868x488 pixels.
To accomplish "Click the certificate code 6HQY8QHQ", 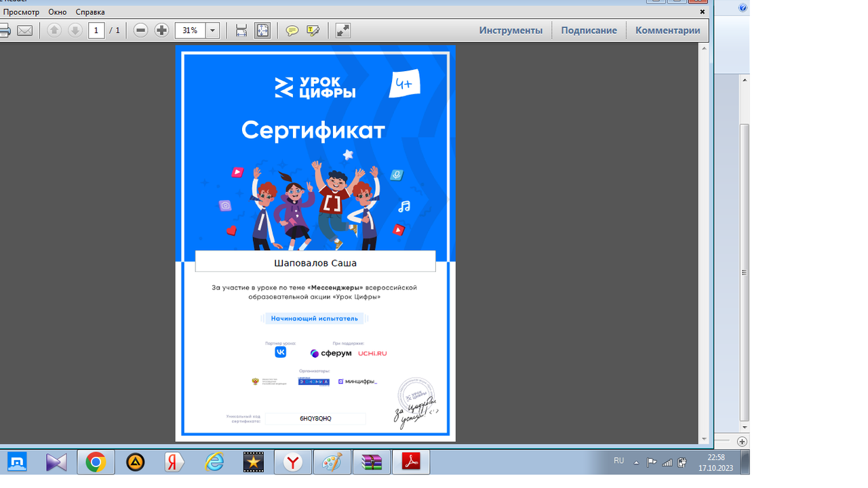I will pyautogui.click(x=316, y=419).
